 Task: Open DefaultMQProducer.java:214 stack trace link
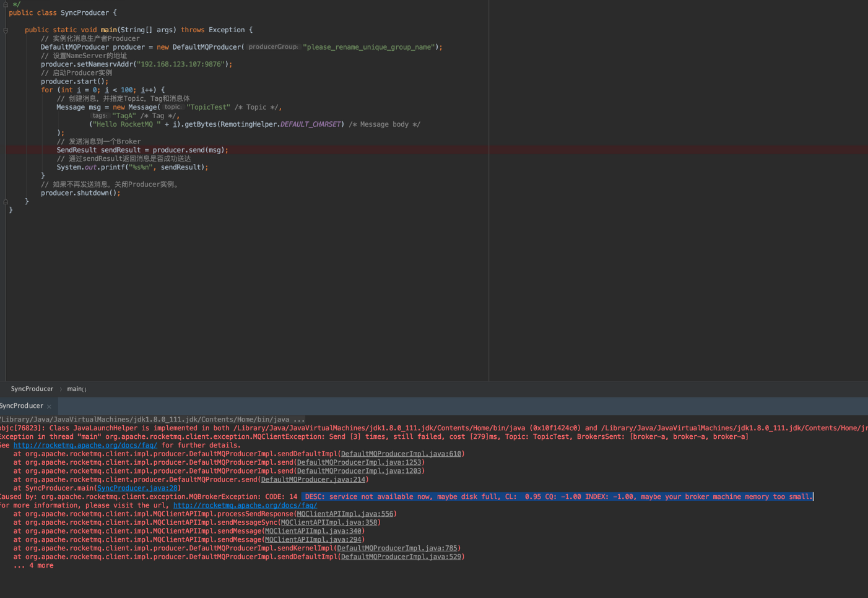coord(313,480)
